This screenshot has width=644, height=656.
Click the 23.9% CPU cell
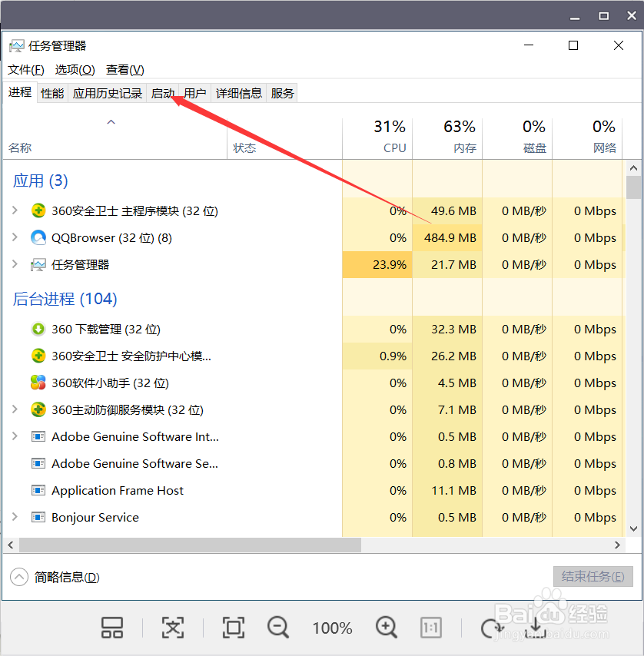click(x=377, y=264)
